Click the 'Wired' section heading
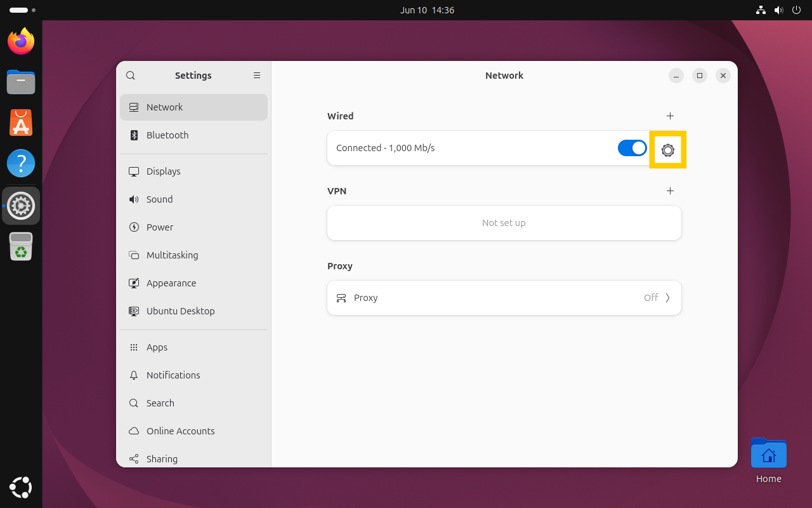The height and width of the screenshot is (508, 812). (341, 116)
